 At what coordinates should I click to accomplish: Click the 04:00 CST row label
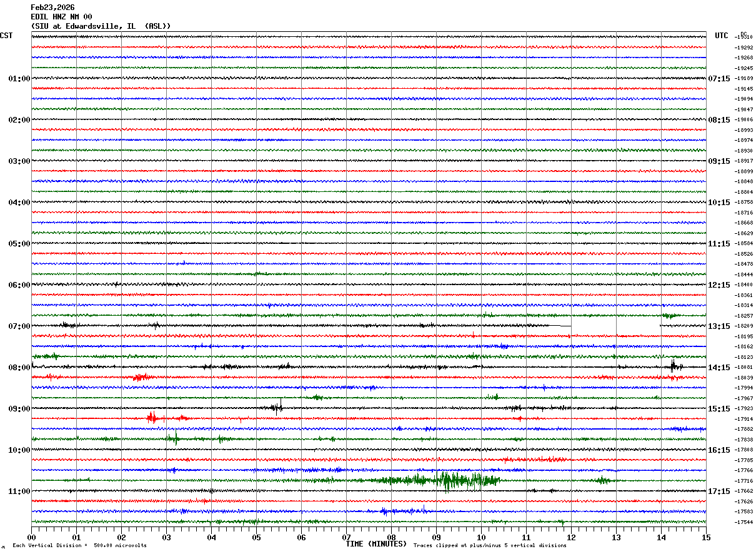[19, 203]
